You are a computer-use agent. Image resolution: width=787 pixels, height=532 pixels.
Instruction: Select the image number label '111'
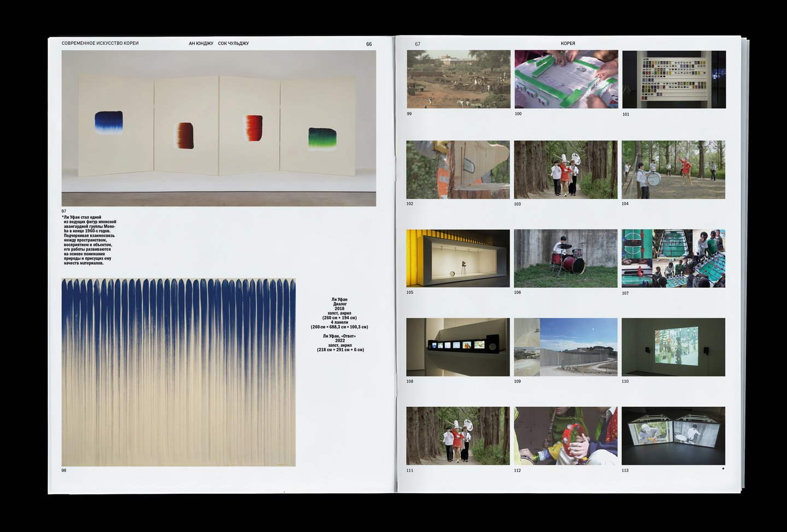coord(410,470)
